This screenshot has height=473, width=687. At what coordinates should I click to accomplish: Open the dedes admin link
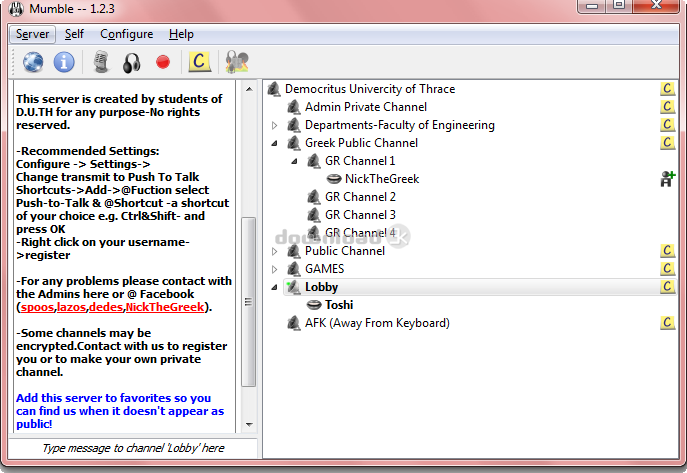(106, 307)
